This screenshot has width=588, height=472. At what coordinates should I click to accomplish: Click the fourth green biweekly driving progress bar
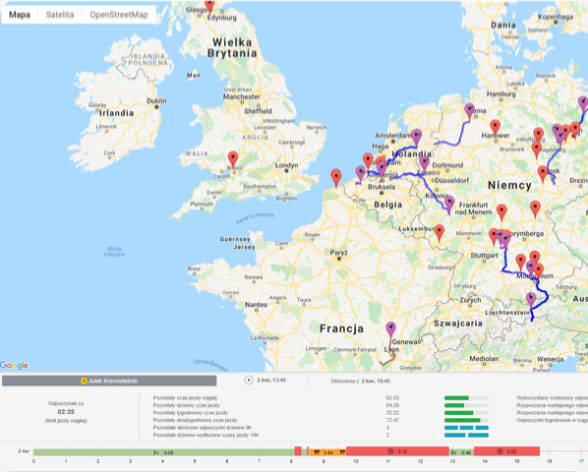(x=466, y=420)
